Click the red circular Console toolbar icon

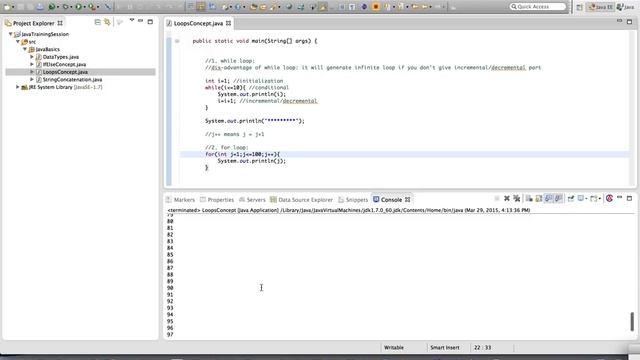[609, 198]
